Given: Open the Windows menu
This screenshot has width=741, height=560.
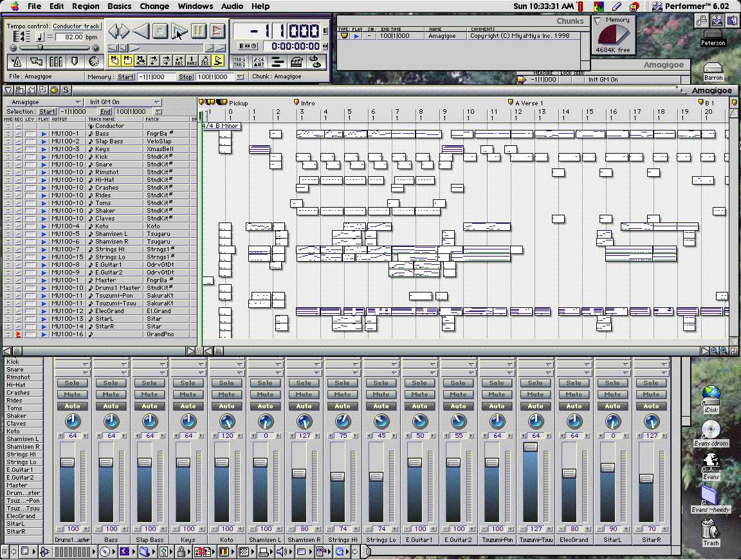Looking at the screenshot, I should click(195, 6).
